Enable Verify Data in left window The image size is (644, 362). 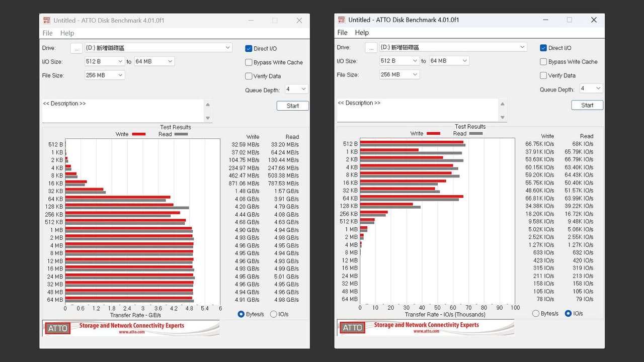coord(249,76)
